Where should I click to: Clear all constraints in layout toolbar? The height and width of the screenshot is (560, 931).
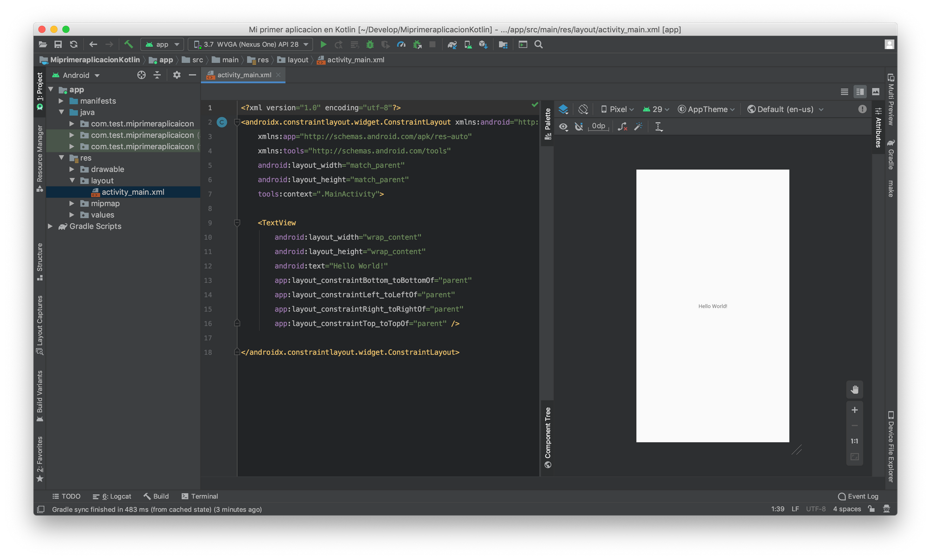[622, 127]
